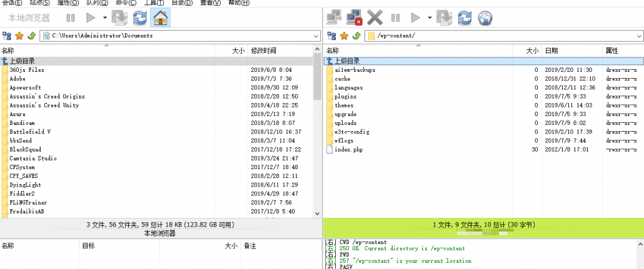Click the disconnect icon with red X

click(x=354, y=18)
